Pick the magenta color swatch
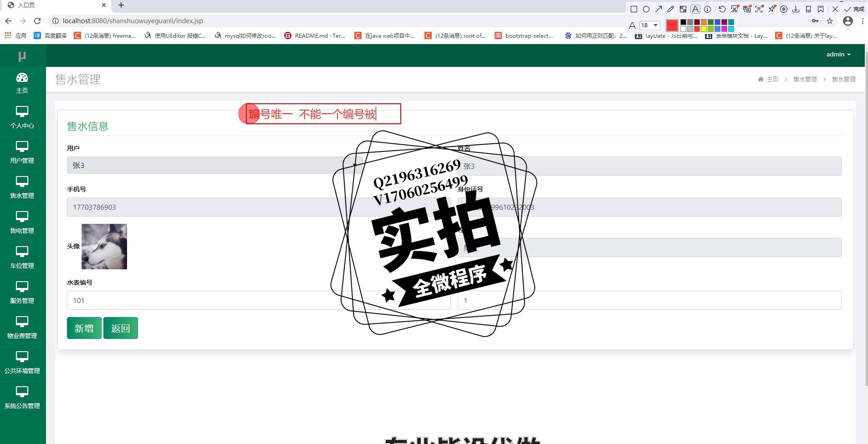 pos(724,29)
